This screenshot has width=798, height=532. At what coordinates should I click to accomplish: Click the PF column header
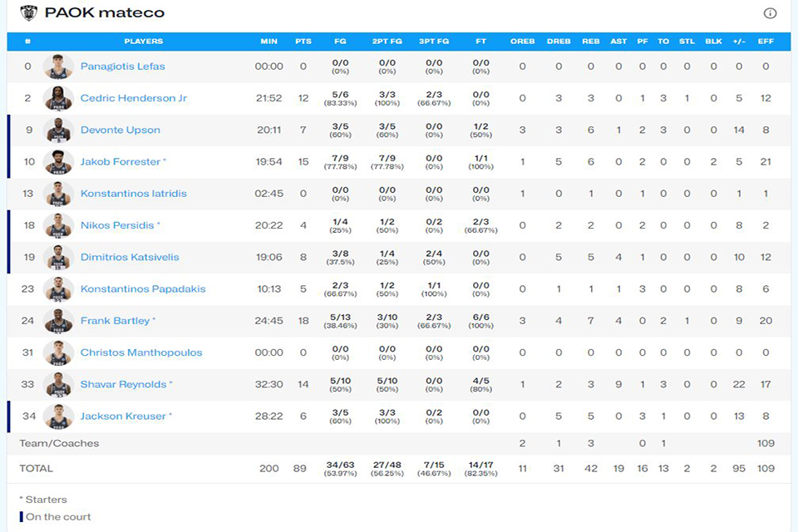(643, 42)
